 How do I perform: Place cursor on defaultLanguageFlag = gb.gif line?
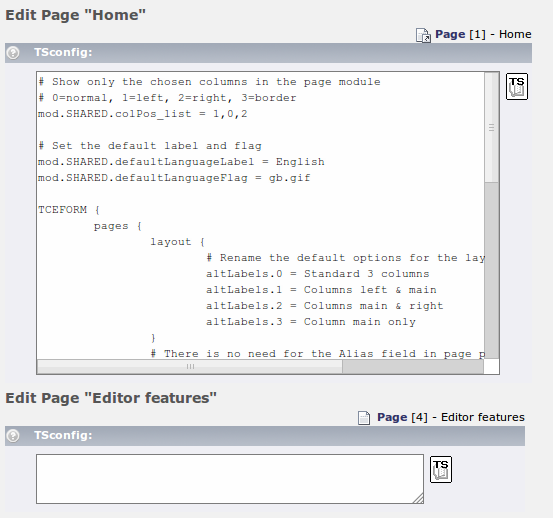pos(174,178)
